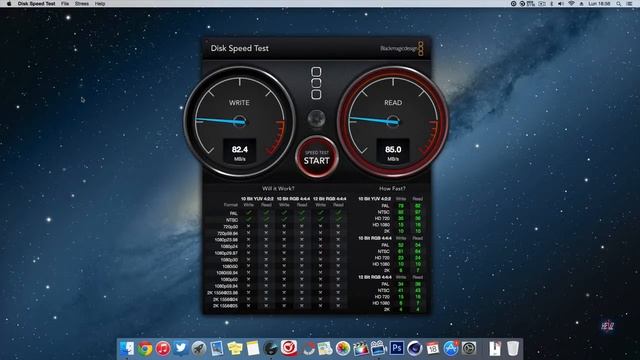Click the volume icon in menu bar
The width and height of the screenshot is (640, 360).
[x=561, y=4]
